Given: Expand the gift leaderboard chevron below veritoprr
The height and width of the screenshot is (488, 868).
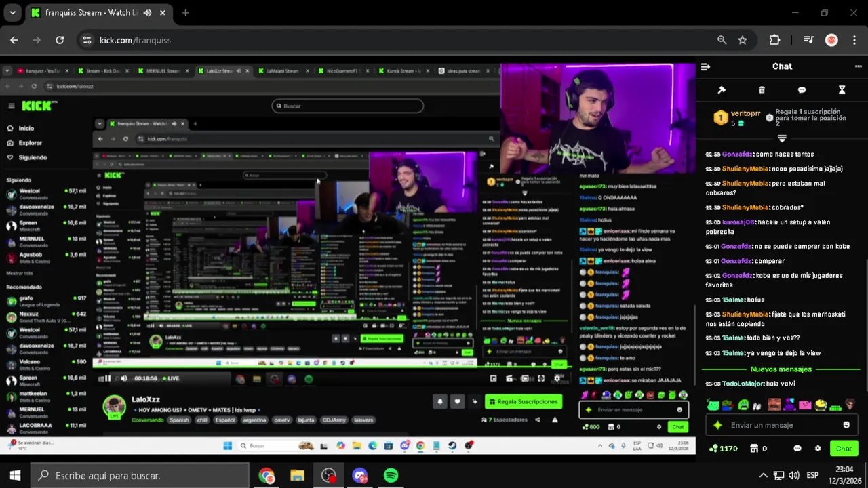Looking at the screenshot, I should (x=782, y=138).
